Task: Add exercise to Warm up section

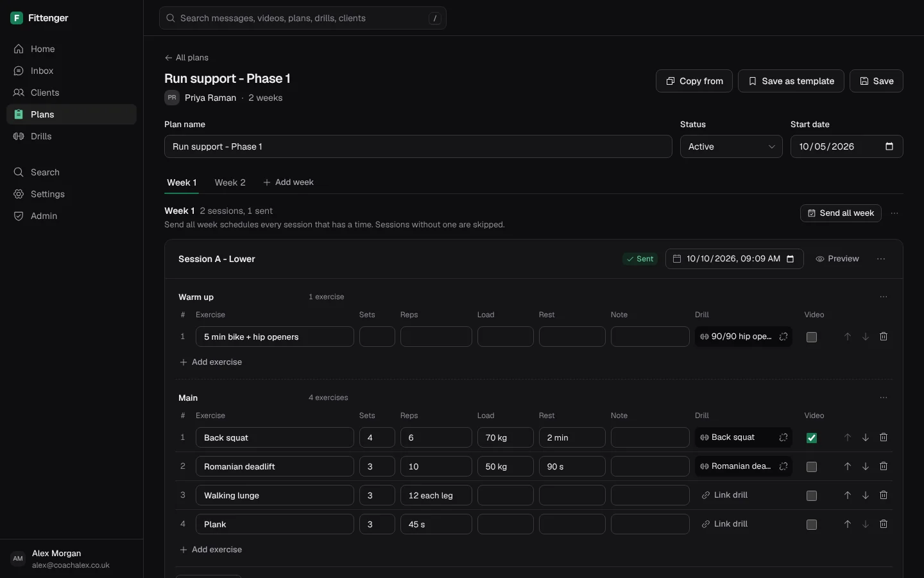Action: 211,362
